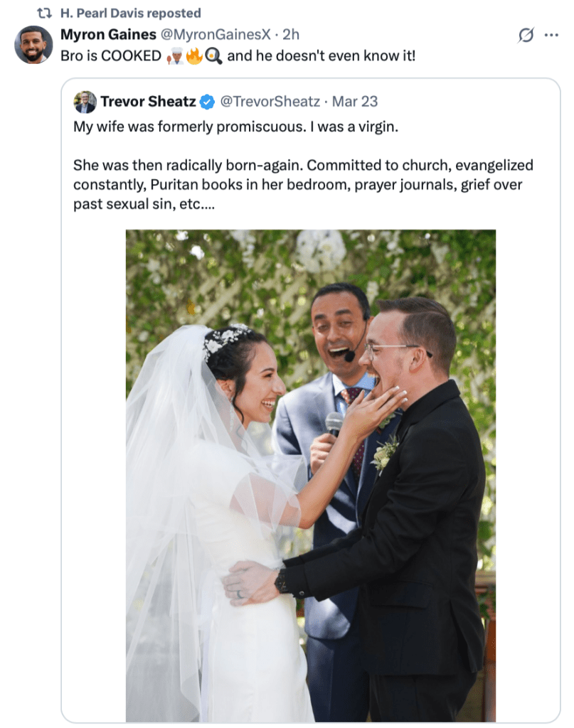Open Trevor Sheatz small profile avatar
This screenshot has width=574, height=728.
point(85,102)
